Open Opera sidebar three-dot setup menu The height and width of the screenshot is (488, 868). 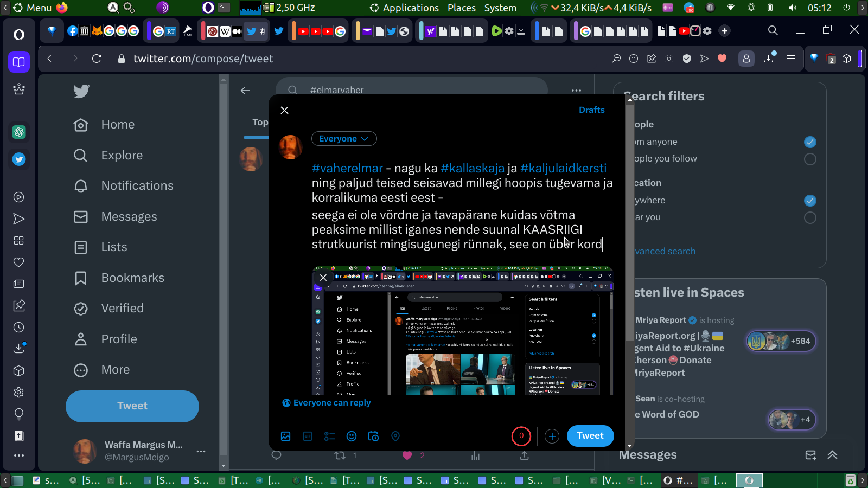click(19, 455)
